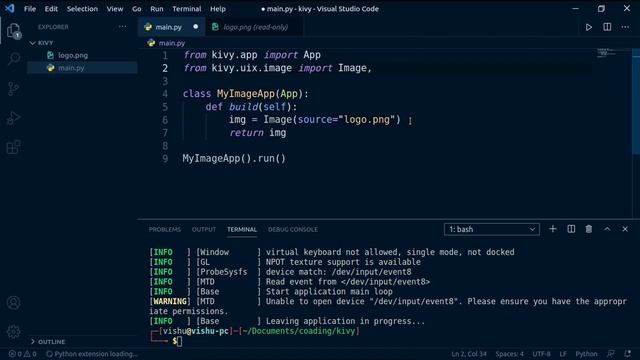The image size is (640, 360).
Task: Open the Explorer view in activity bar
Action: click(x=13, y=31)
